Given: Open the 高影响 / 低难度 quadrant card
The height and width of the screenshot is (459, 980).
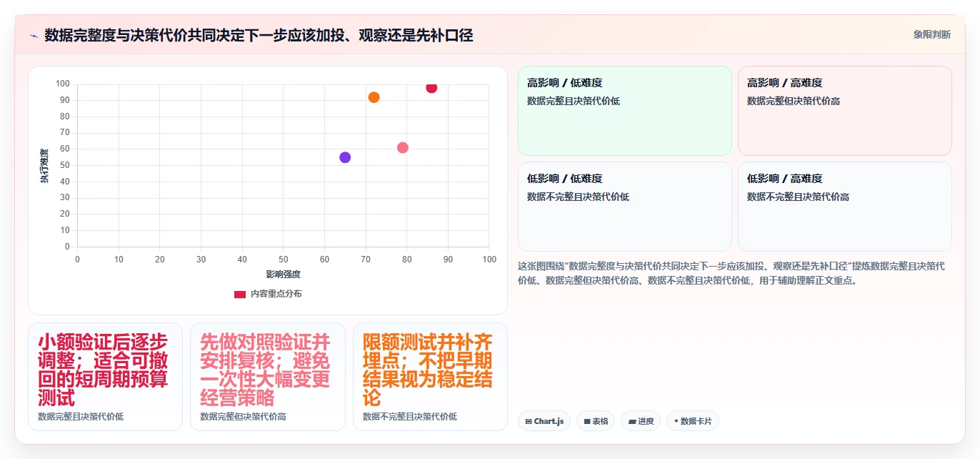Looking at the screenshot, I should click(x=625, y=111).
